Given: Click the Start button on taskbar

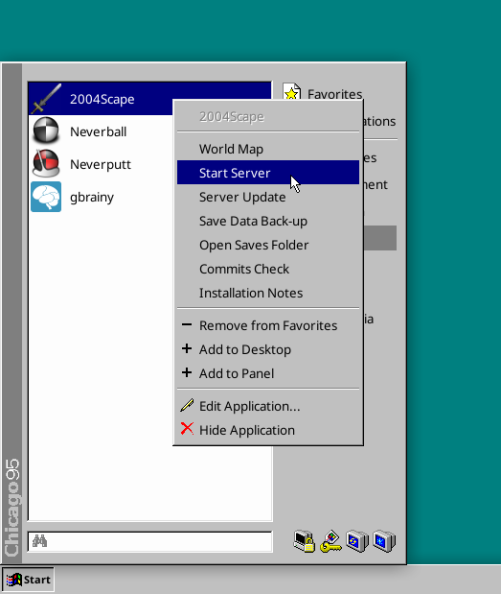Looking at the screenshot, I should 28,579.
